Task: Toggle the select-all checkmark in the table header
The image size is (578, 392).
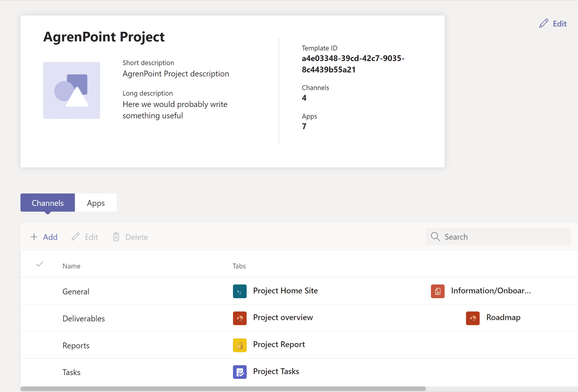Action: pyautogui.click(x=40, y=264)
